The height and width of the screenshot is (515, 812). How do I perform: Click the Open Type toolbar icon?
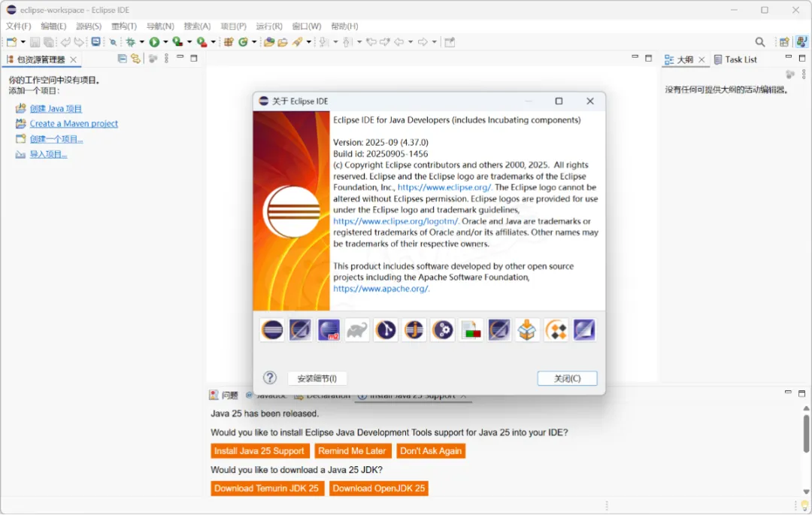click(x=268, y=42)
